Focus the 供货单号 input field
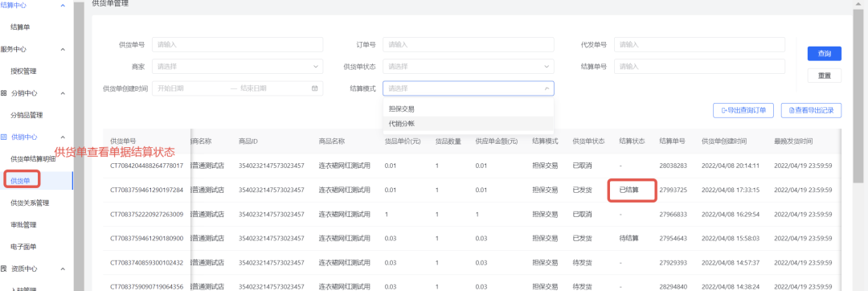This screenshot has height=291, width=868. 237,44
